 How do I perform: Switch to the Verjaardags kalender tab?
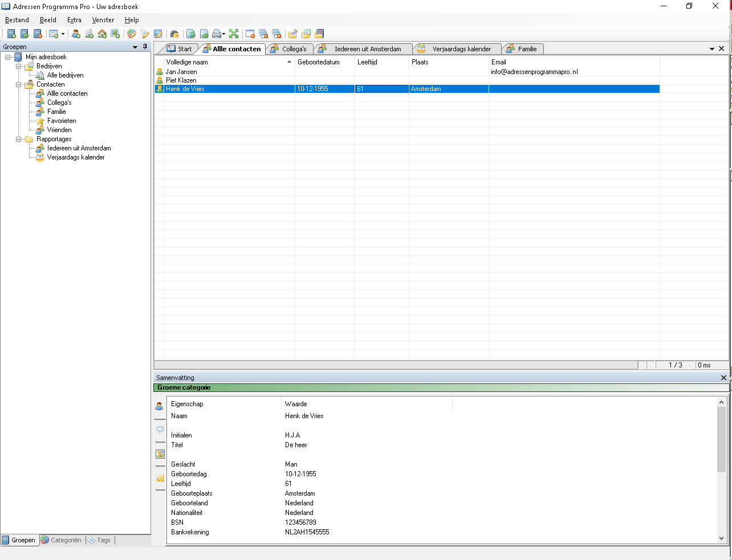461,49
